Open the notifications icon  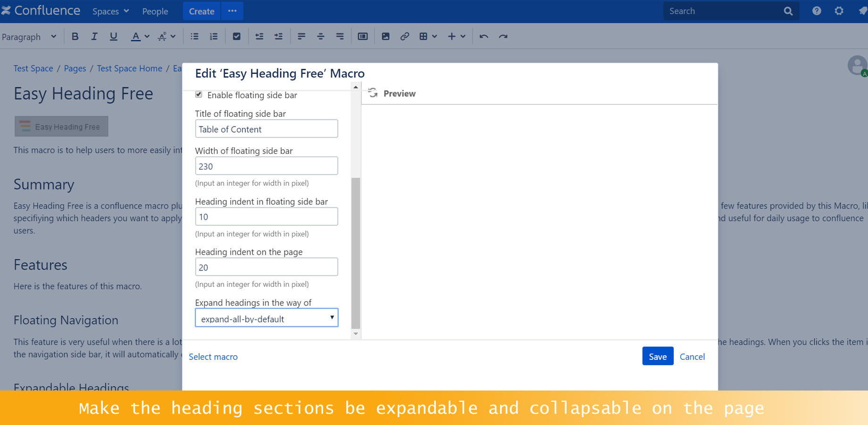coord(863,11)
